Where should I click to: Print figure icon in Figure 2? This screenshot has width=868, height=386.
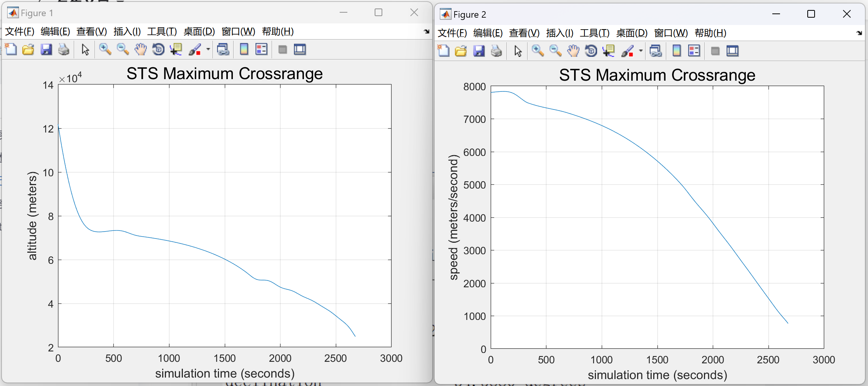[x=496, y=51]
